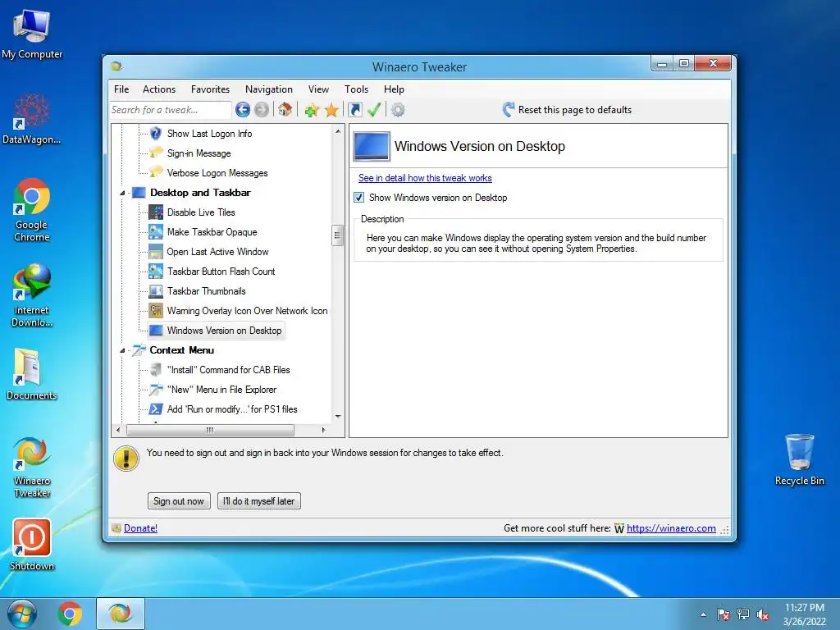840x630 pixels.
Task: Open Google Chrome desktop shortcut
Action: (x=32, y=211)
